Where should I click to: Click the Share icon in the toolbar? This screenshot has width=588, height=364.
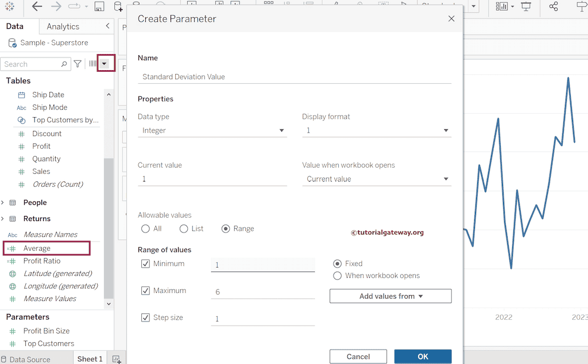point(554,7)
